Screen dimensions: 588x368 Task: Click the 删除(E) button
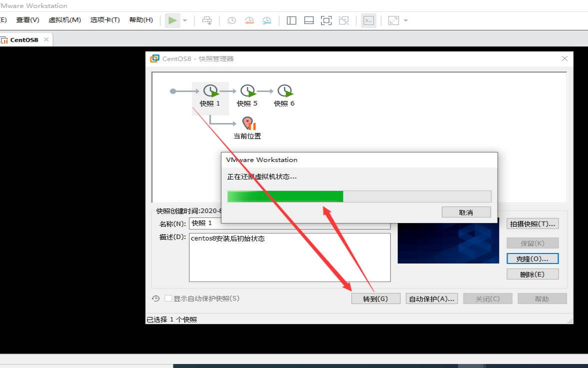(x=533, y=274)
